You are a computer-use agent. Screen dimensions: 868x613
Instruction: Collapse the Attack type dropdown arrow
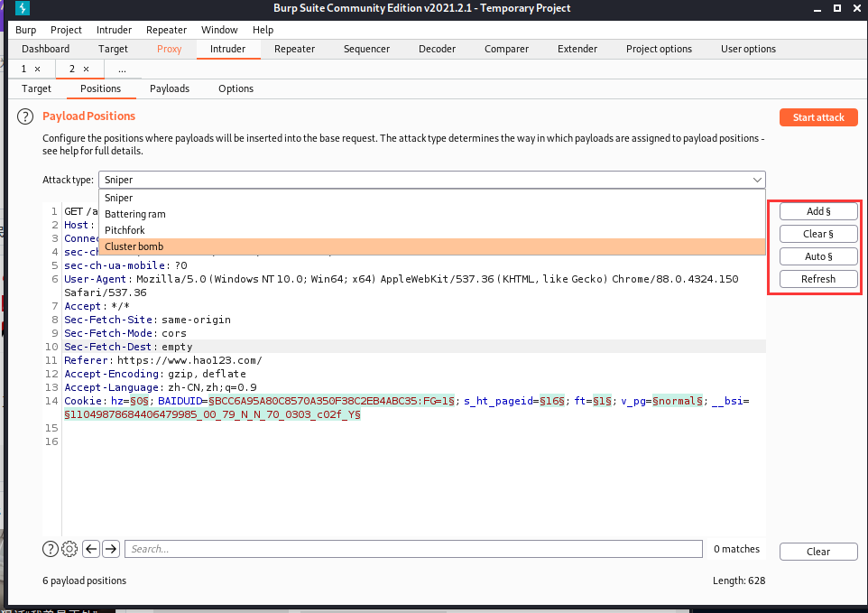click(x=756, y=180)
